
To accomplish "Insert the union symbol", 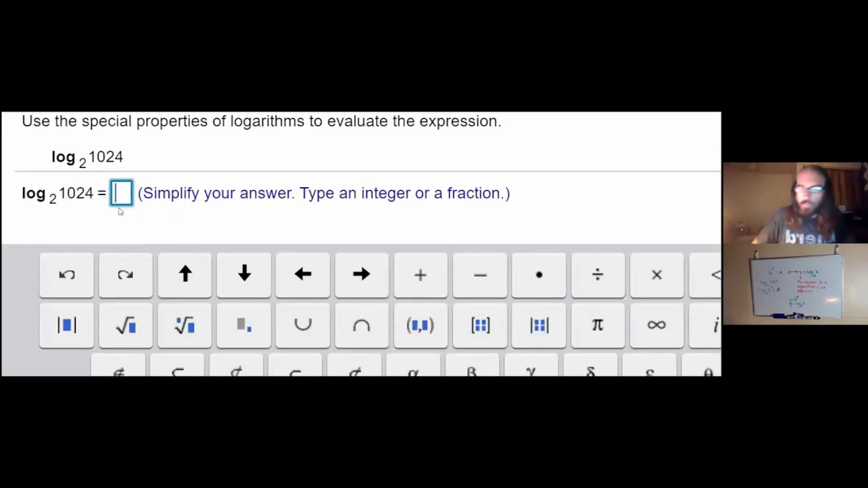I will tap(302, 326).
